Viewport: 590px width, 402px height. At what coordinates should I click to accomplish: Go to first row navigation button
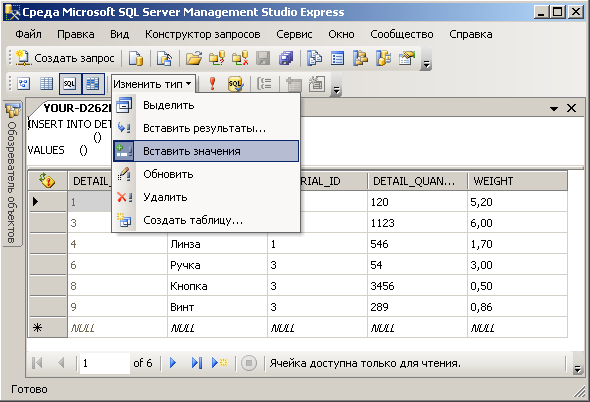(x=38, y=363)
